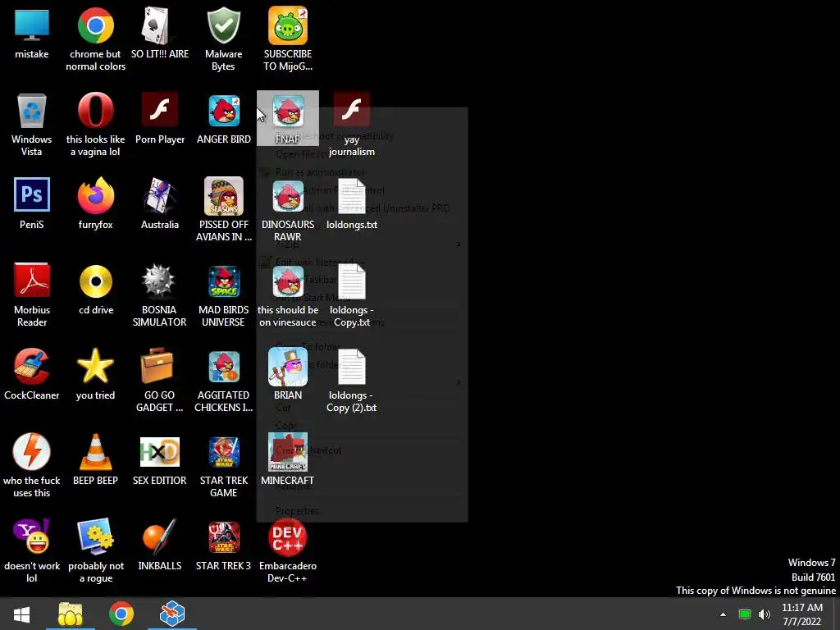Select the 'this should be on vinesauce' icon
Screen dimensions: 840x630
click(288, 281)
